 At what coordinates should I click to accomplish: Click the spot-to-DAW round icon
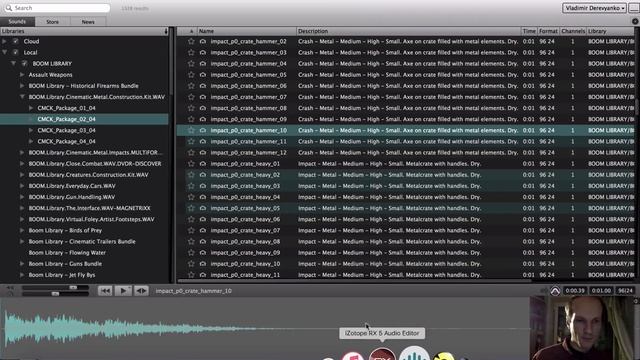[555, 291]
